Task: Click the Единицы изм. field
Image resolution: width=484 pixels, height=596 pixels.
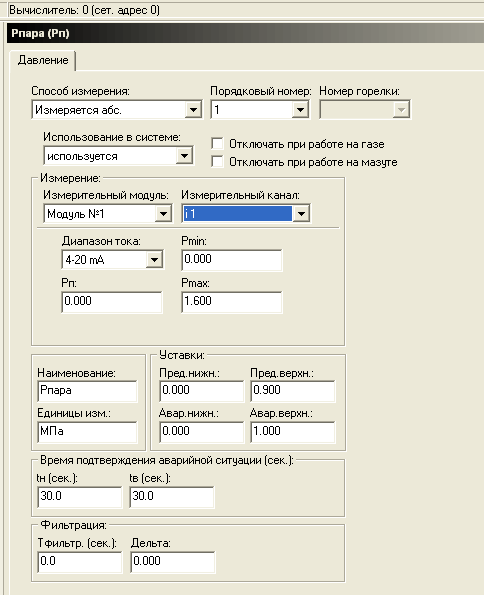Action: [87, 432]
